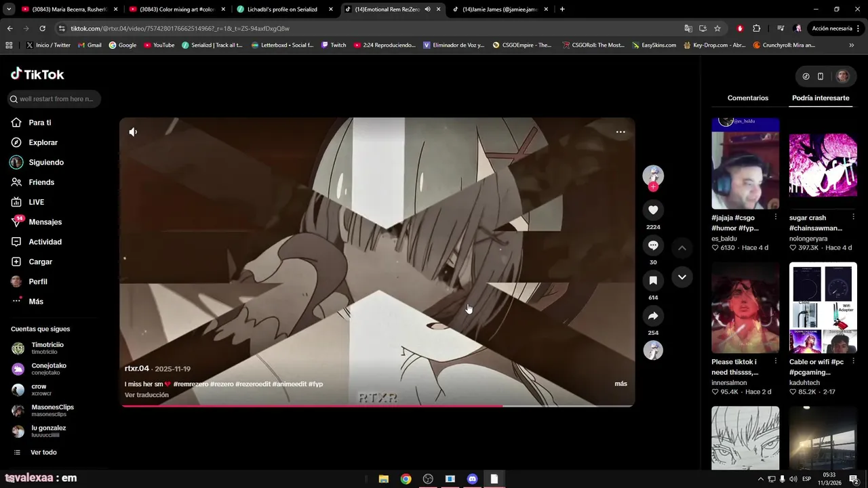This screenshot has height=488, width=868.
Task: Click the TikTok logo
Action: 37,74
